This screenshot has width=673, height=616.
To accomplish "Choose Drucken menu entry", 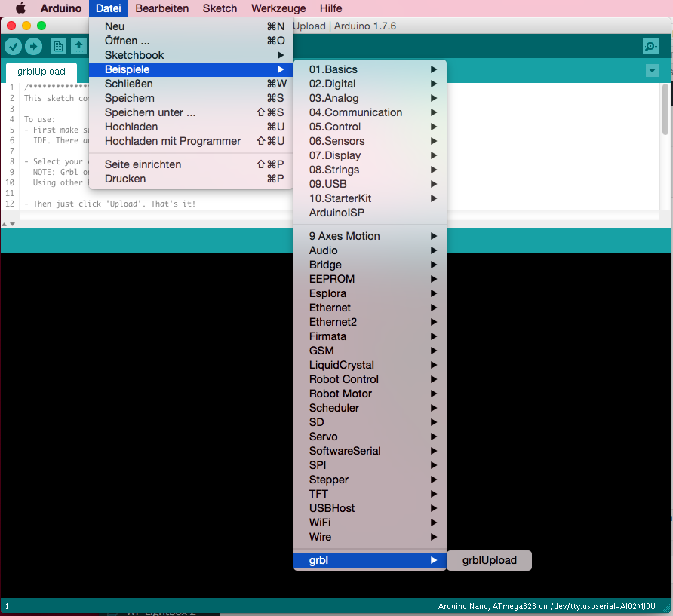I will tap(191, 179).
